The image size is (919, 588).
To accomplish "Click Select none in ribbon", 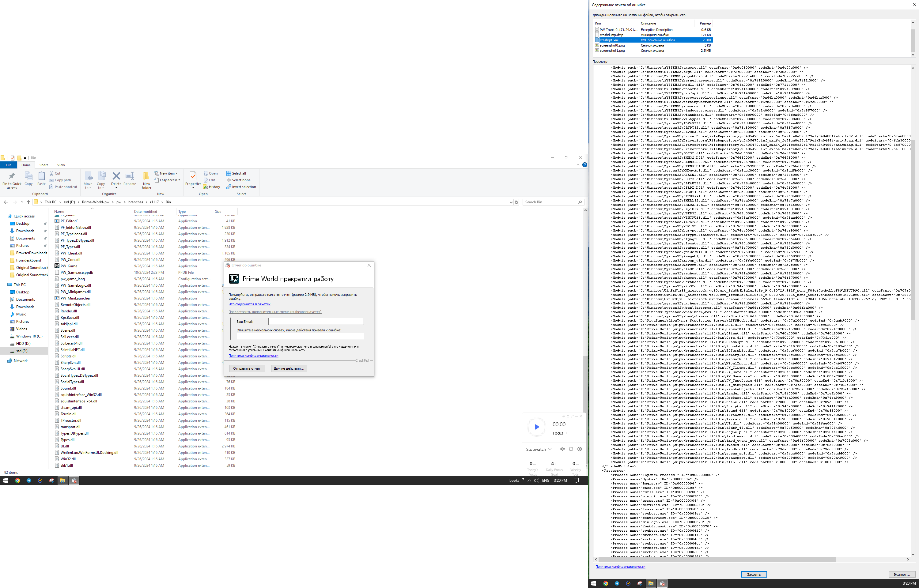I will click(x=239, y=180).
